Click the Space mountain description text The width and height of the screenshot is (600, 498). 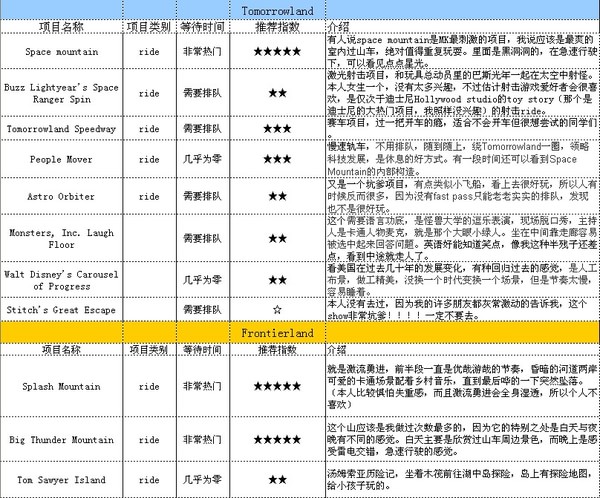462,51
